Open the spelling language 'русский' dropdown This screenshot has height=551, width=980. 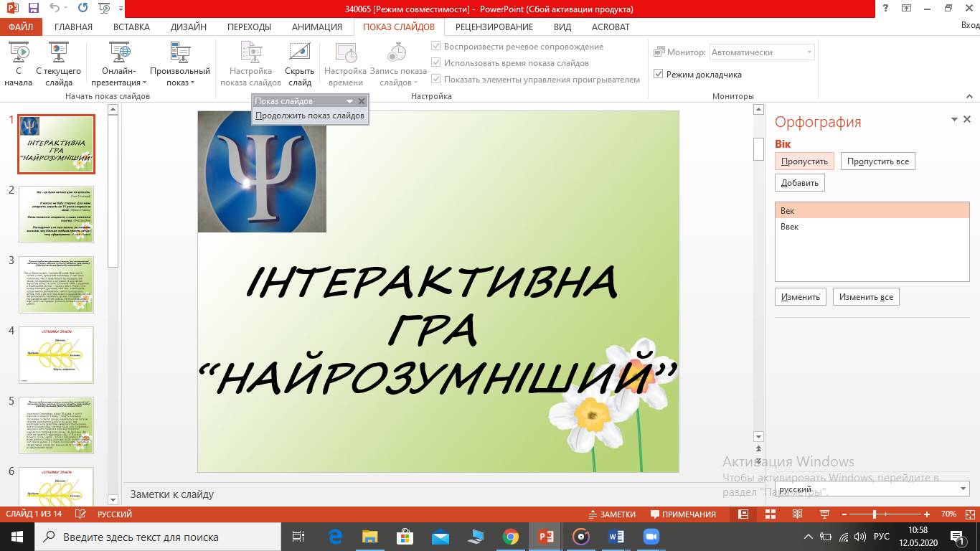click(872, 489)
